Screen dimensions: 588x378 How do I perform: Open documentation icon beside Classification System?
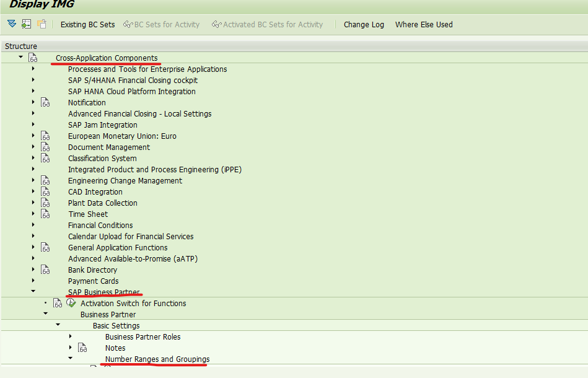pos(45,158)
